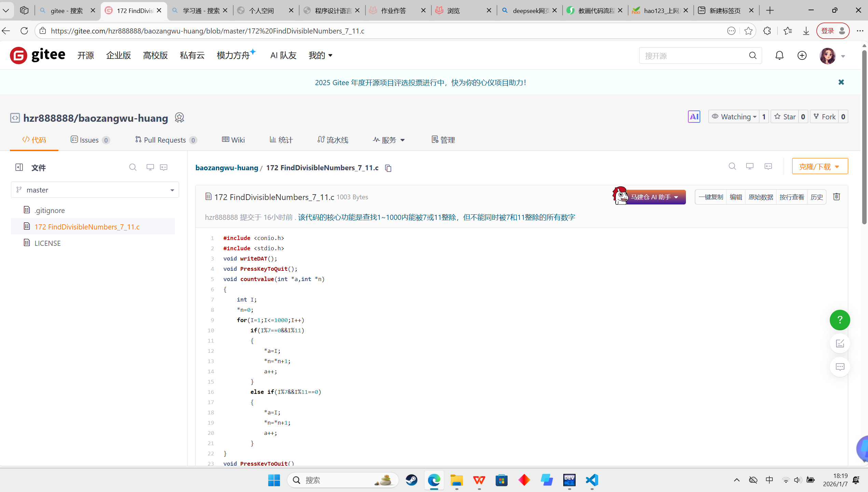Image resolution: width=868 pixels, height=492 pixels.
Task: Click the plus create-new icon in header
Action: pos(802,55)
